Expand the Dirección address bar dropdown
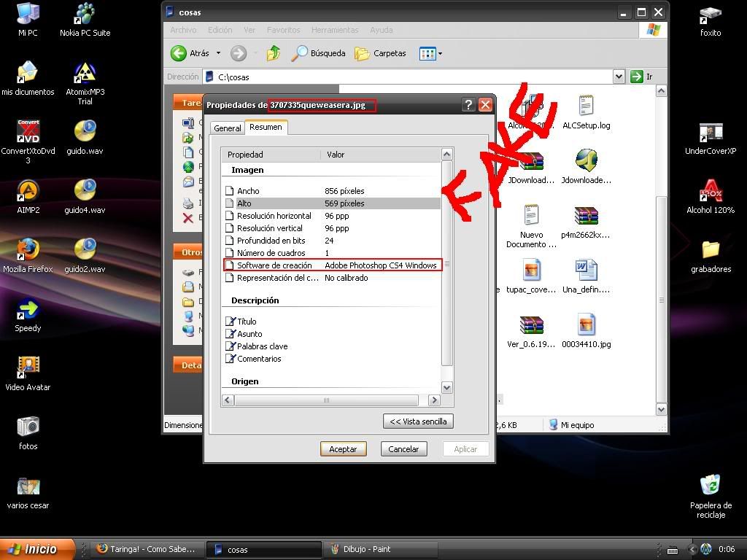This screenshot has height=560, width=747. [x=619, y=77]
